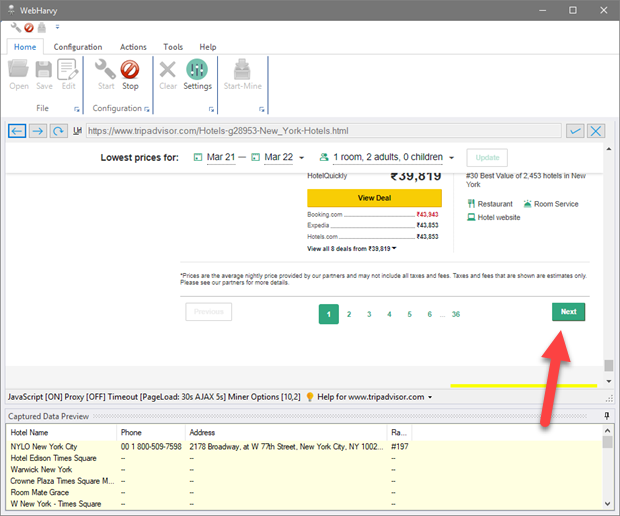Expand View all 8 deals list
This screenshot has height=516, width=620.
pos(352,248)
